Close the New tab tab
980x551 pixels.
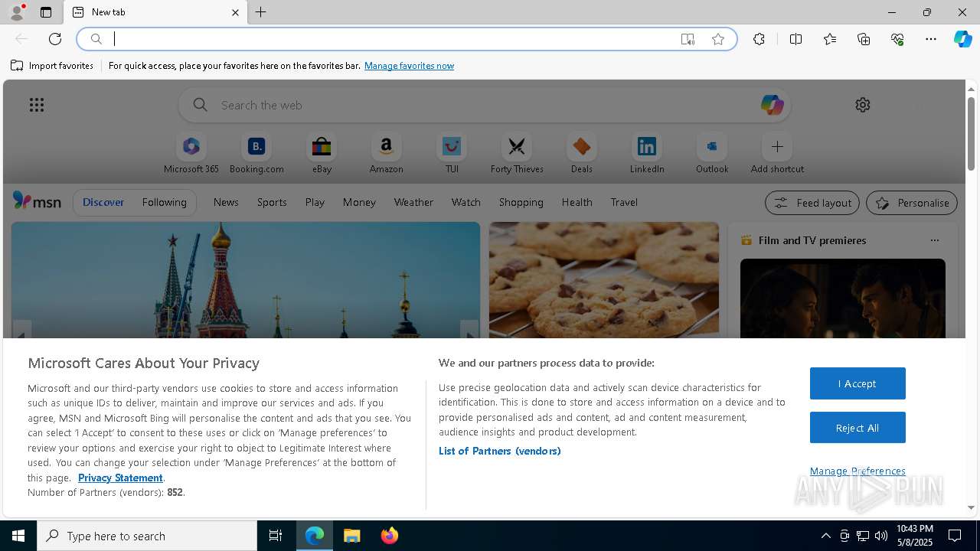[x=235, y=12]
